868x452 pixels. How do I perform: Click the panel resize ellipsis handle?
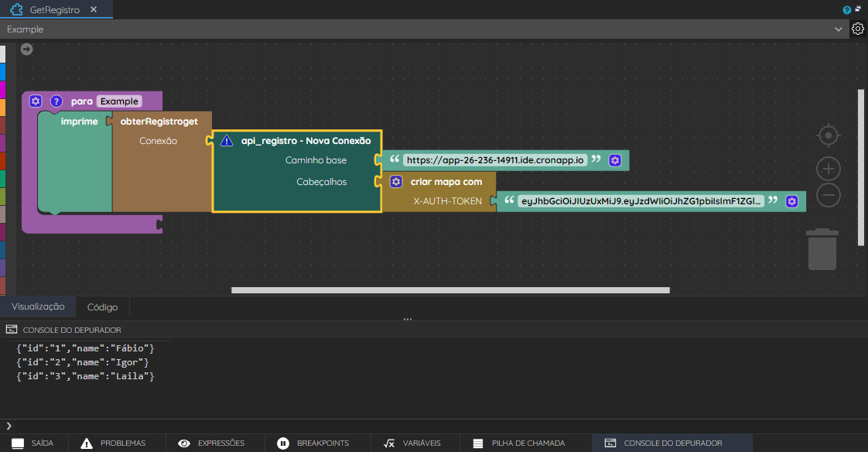click(x=408, y=320)
